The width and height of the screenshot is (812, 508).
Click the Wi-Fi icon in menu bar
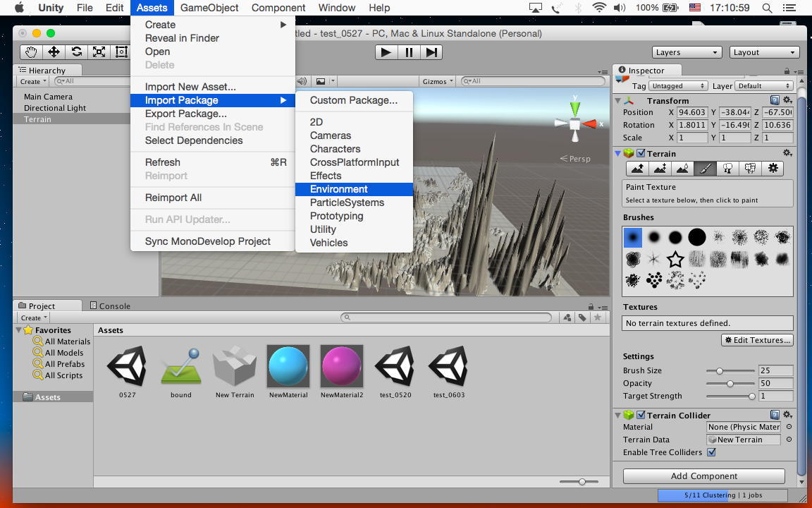[599, 8]
